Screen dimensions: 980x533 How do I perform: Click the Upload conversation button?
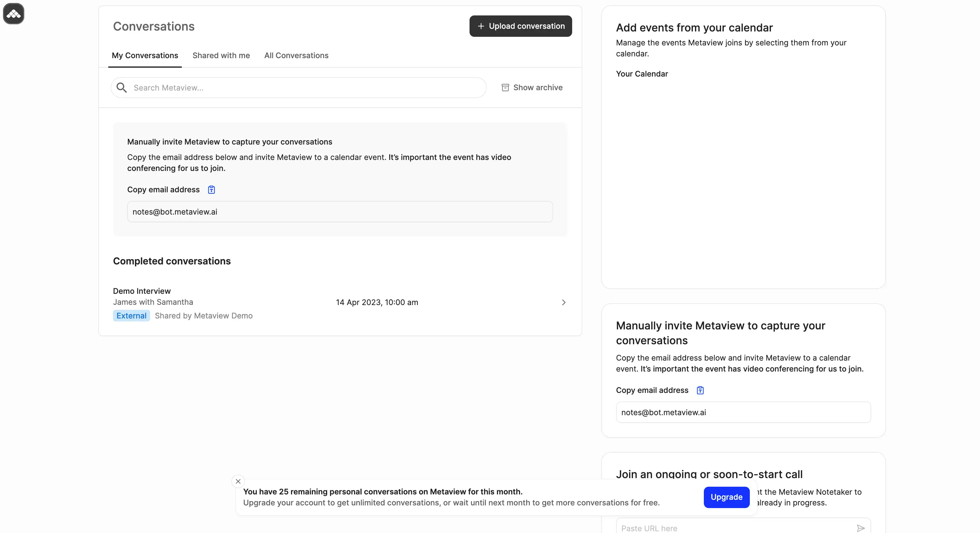526,26
